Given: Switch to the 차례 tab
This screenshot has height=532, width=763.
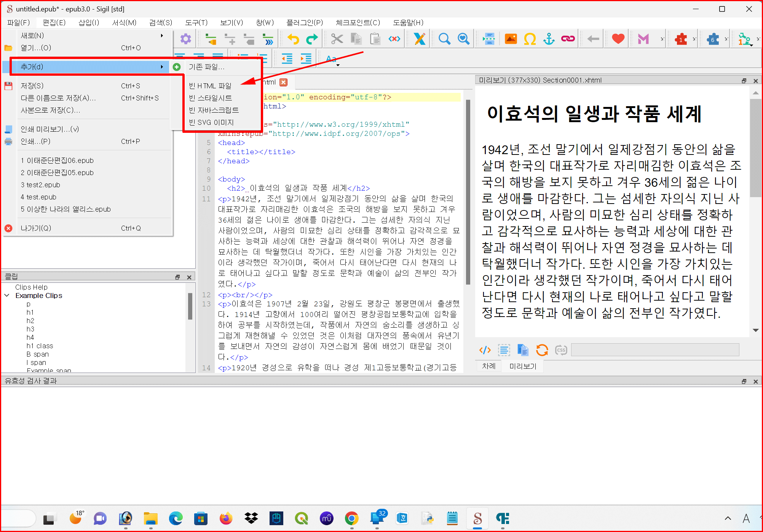Looking at the screenshot, I should point(488,366).
